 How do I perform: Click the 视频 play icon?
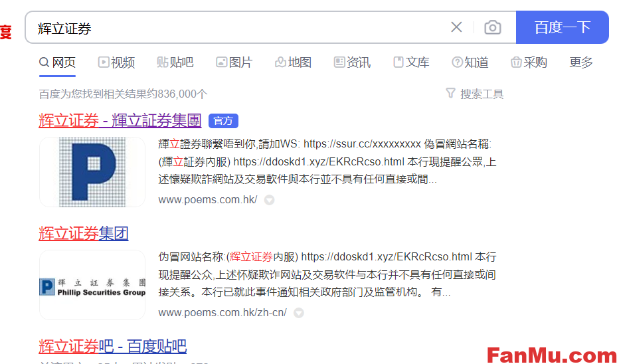click(104, 62)
